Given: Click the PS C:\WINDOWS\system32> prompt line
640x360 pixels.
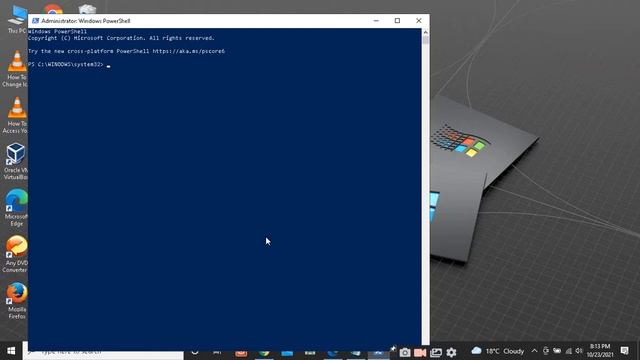Looking at the screenshot, I should click(66, 64).
